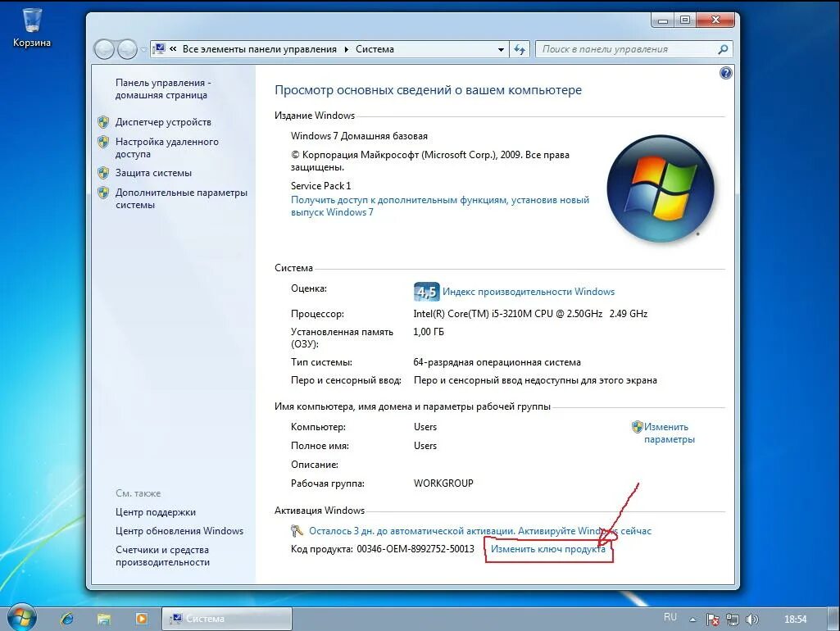
Task: Click the keys icon in Активация Windows
Action: point(297,531)
